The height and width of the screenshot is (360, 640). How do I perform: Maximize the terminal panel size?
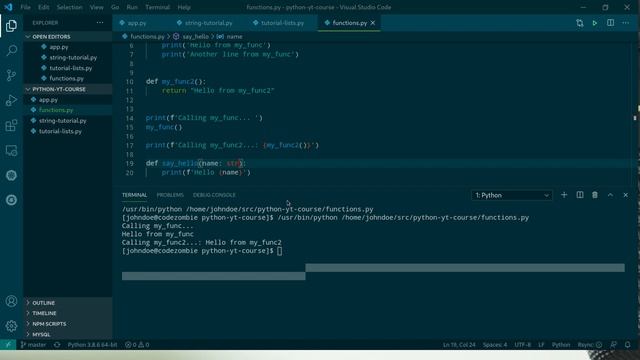click(x=610, y=195)
